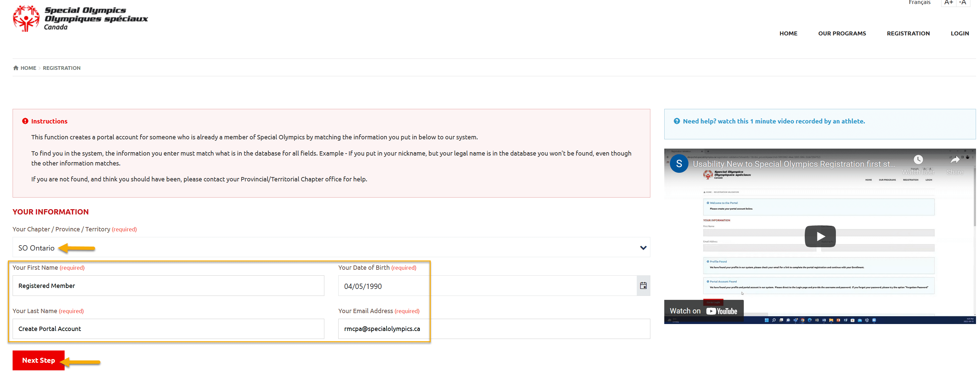Increase font size with A+ button
980x373 pixels.
(x=948, y=3)
